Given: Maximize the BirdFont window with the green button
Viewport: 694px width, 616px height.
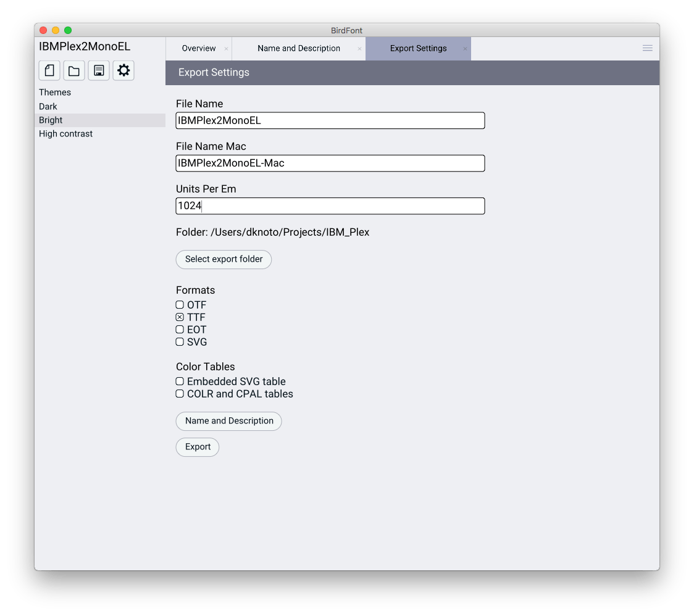Looking at the screenshot, I should (68, 30).
